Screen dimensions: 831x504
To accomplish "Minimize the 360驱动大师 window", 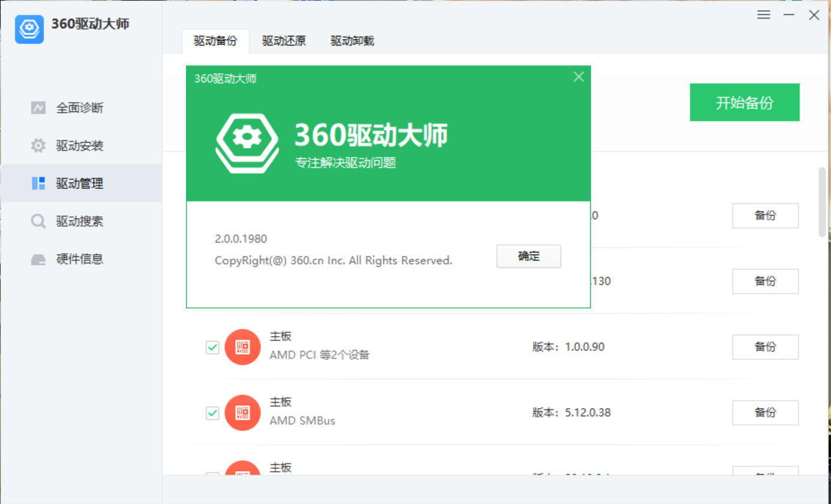I will [x=789, y=15].
